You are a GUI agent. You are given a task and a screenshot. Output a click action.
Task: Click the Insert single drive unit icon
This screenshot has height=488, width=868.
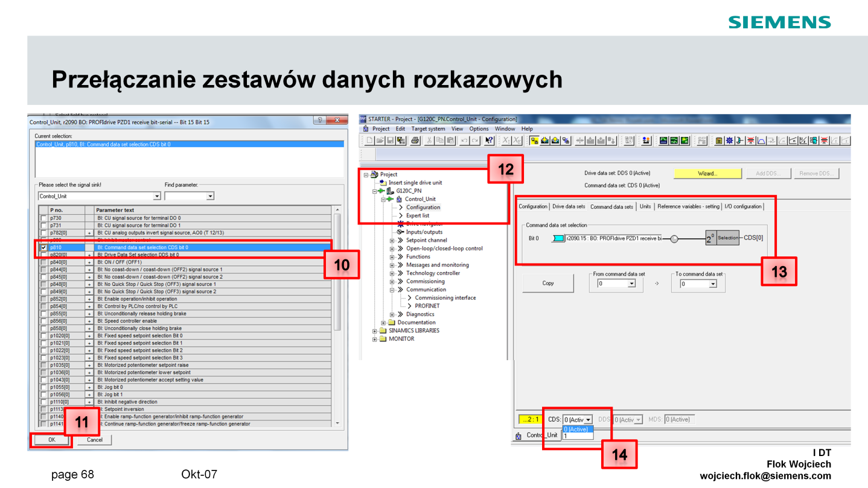(383, 183)
